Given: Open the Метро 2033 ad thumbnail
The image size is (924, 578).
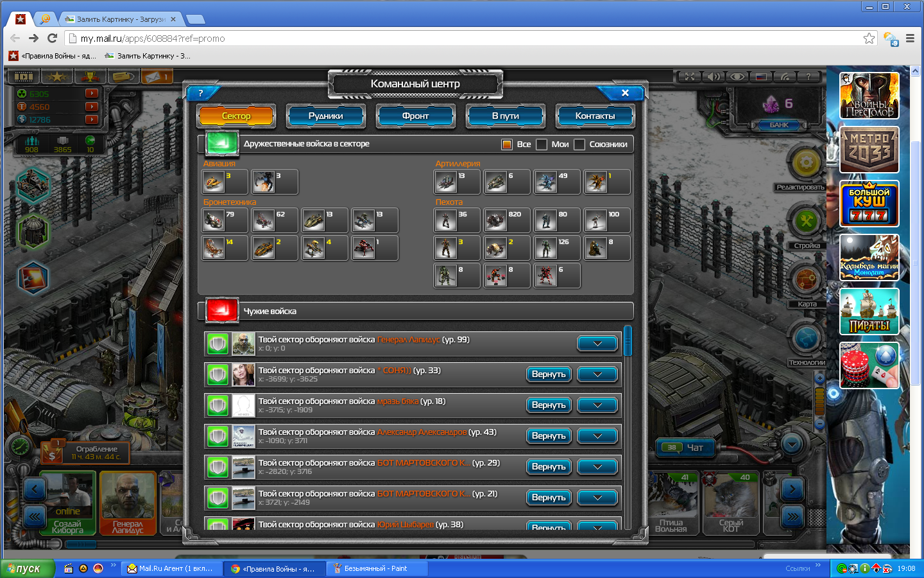Looking at the screenshot, I should pos(869,150).
